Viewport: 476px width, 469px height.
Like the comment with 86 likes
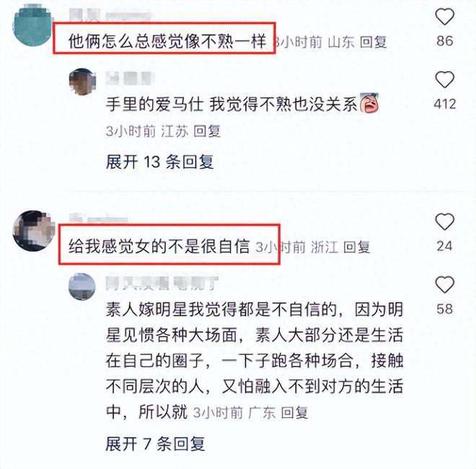click(445, 17)
